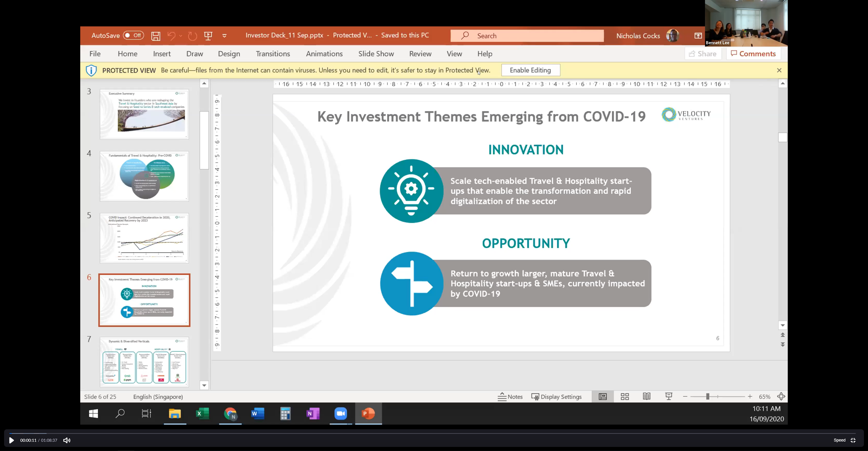Open the Comments button
Viewport: 868px width, 451px height.
753,54
